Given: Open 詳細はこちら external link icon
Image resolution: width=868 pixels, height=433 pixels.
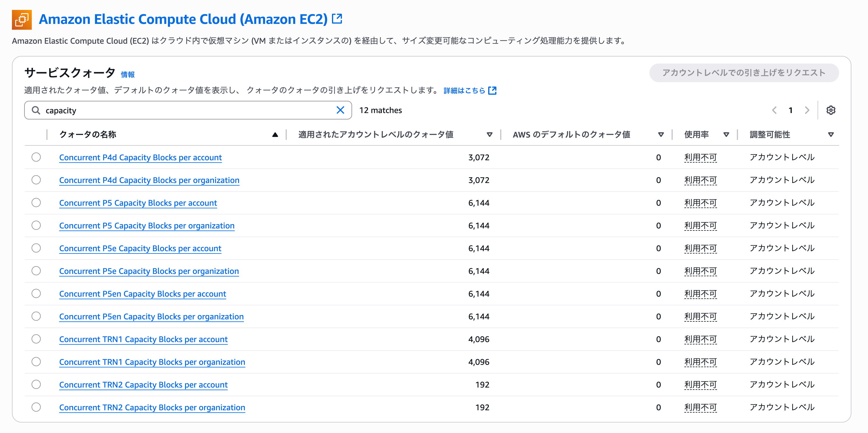Looking at the screenshot, I should (492, 90).
